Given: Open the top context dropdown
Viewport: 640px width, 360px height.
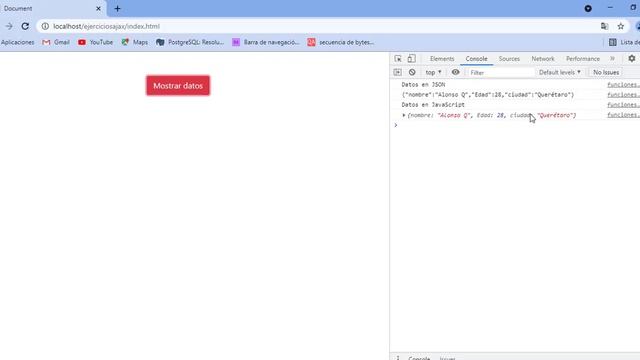Looking at the screenshot, I should [x=433, y=72].
